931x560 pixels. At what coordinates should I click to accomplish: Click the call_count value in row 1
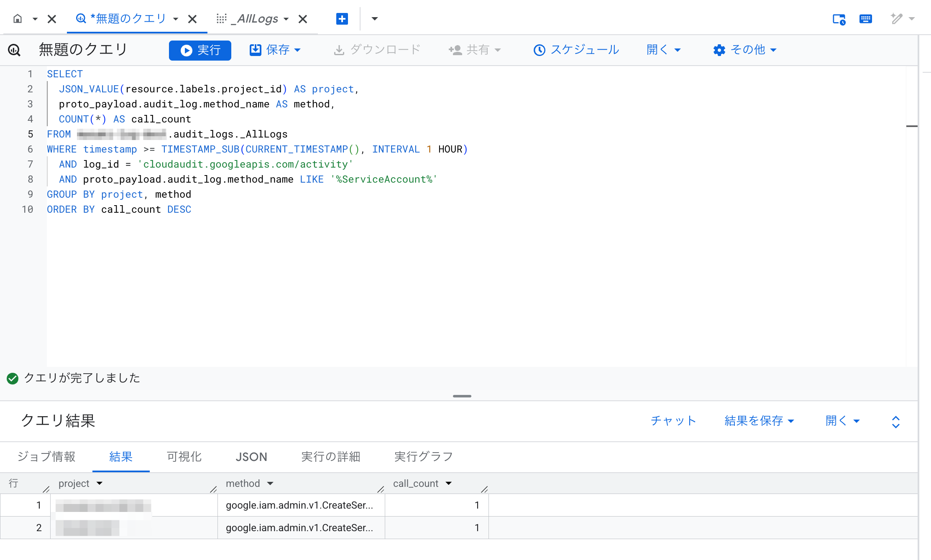click(x=477, y=505)
